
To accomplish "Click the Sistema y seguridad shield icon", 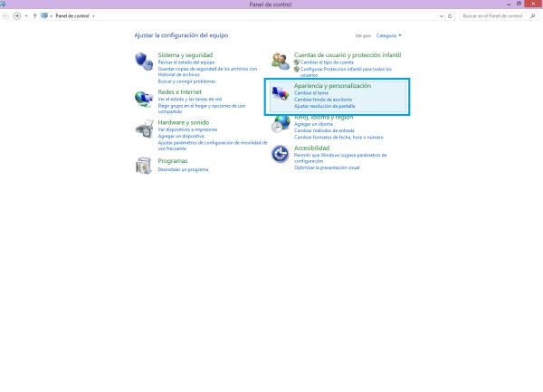I will coord(143,62).
